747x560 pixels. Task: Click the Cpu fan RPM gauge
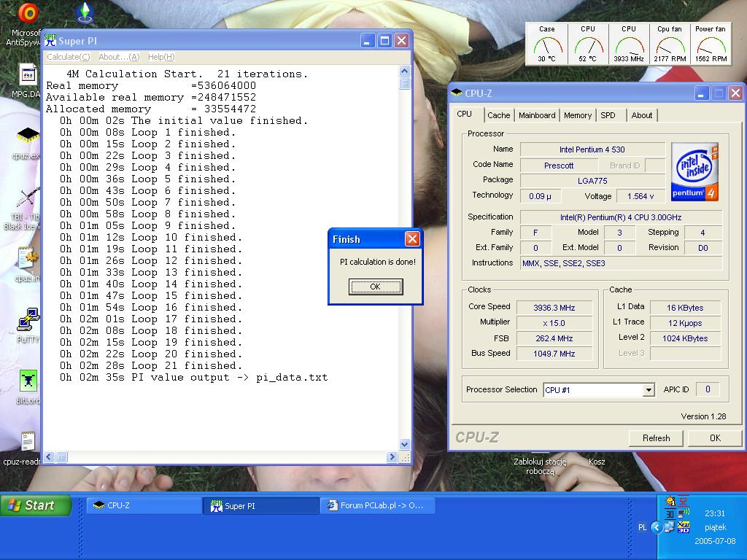point(670,44)
